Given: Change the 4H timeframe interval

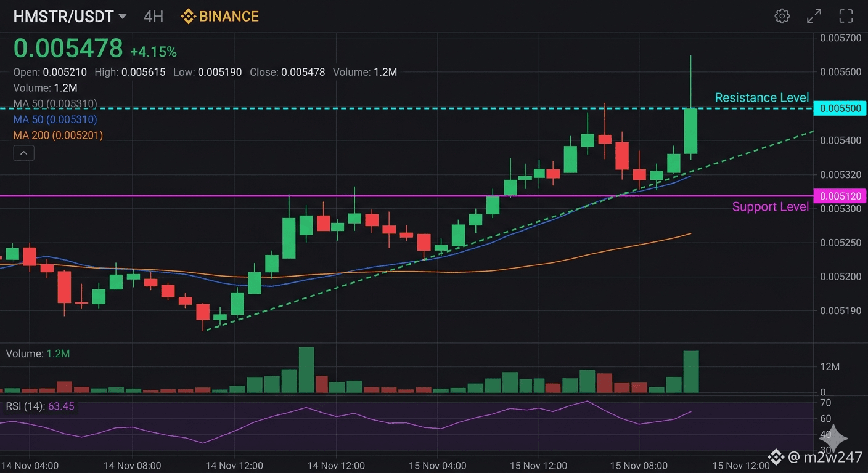Looking at the screenshot, I should (x=154, y=17).
